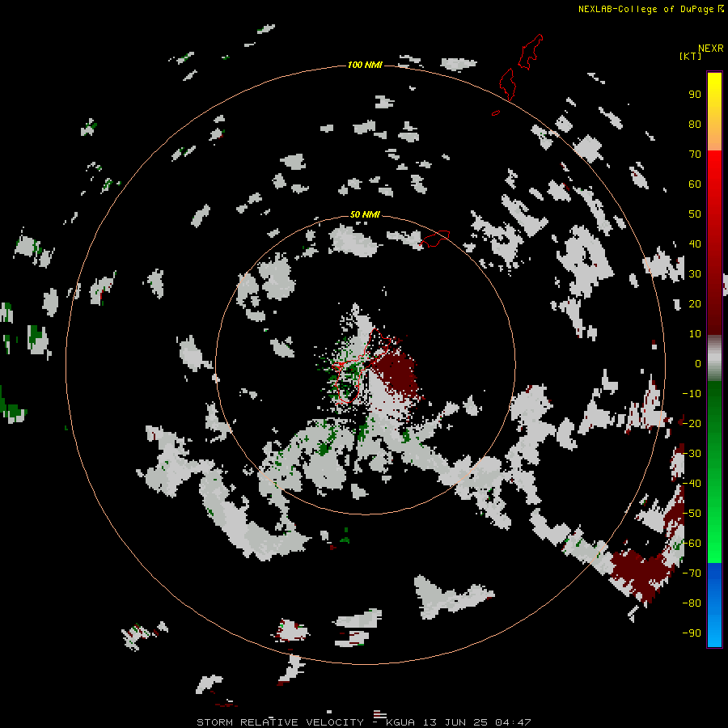Click the yellow top segment of the color bar
Viewport: 728px width, 728px height.
point(714,112)
